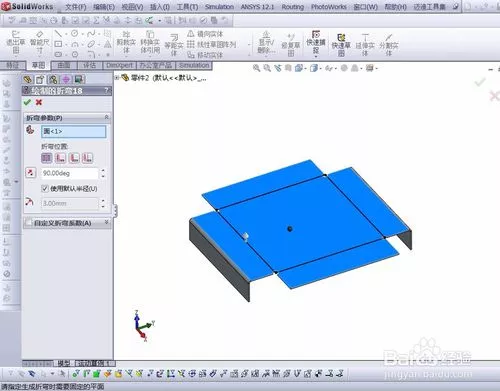The height and width of the screenshot is (391, 500).
Task: Open the PropertyManager tab icon
Action: tap(40, 79)
